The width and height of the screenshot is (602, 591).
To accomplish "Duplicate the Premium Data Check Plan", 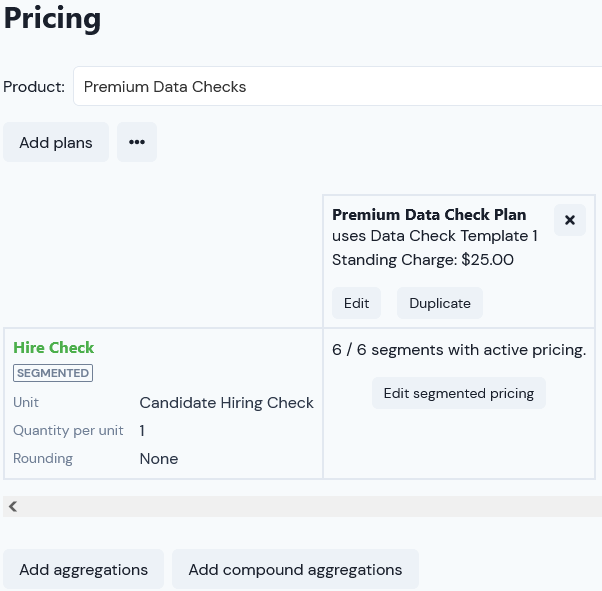I will click(440, 303).
